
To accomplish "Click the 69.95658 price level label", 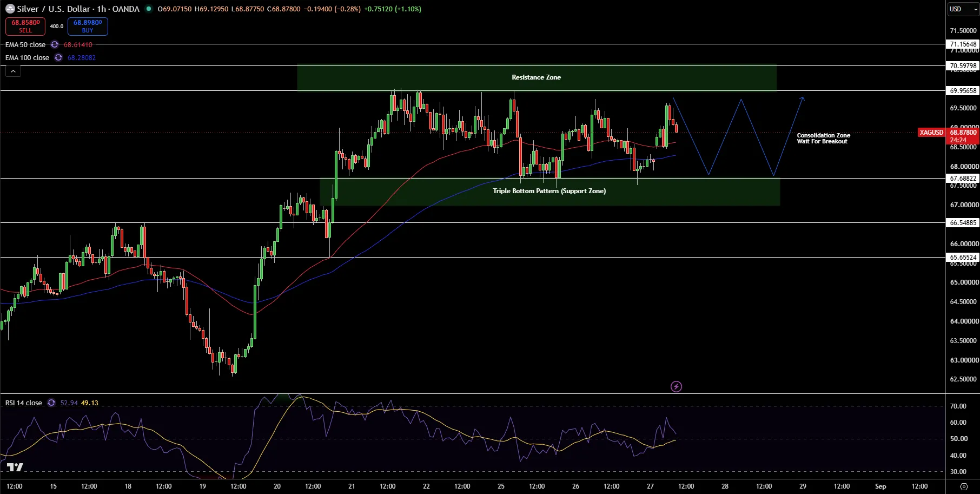I will coord(963,91).
